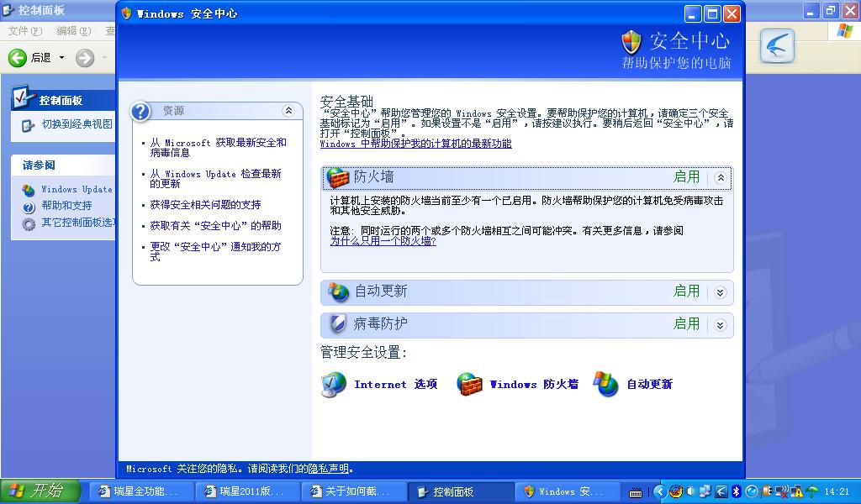The image size is (861, 504).
Task: Click the Switch to Classic View icon
Action: 28,126
